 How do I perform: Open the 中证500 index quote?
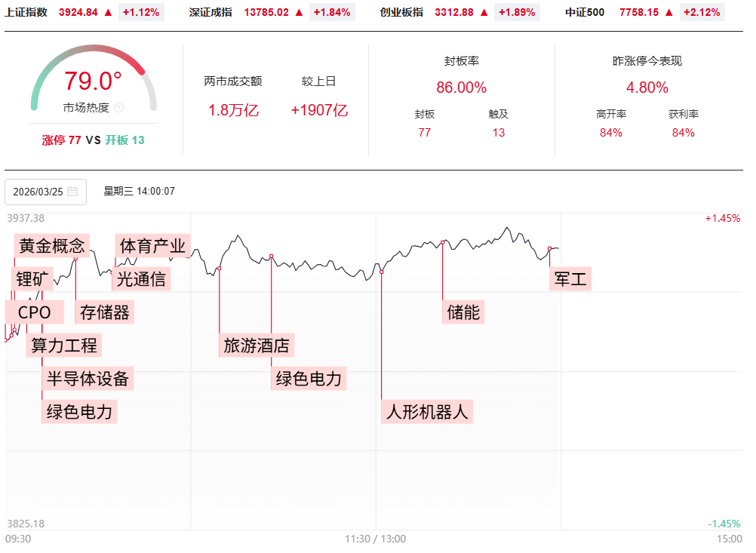click(x=585, y=12)
